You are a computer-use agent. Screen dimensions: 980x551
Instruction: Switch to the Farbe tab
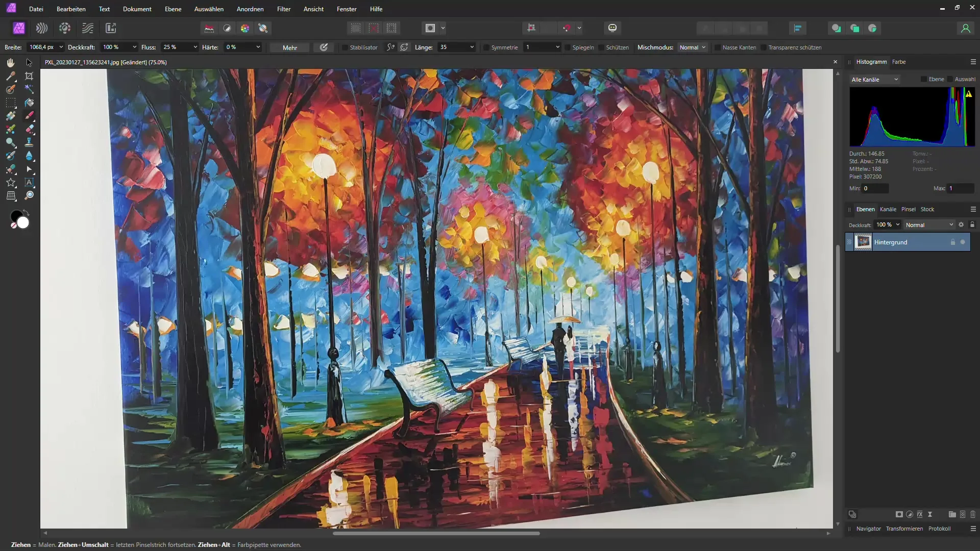click(899, 62)
